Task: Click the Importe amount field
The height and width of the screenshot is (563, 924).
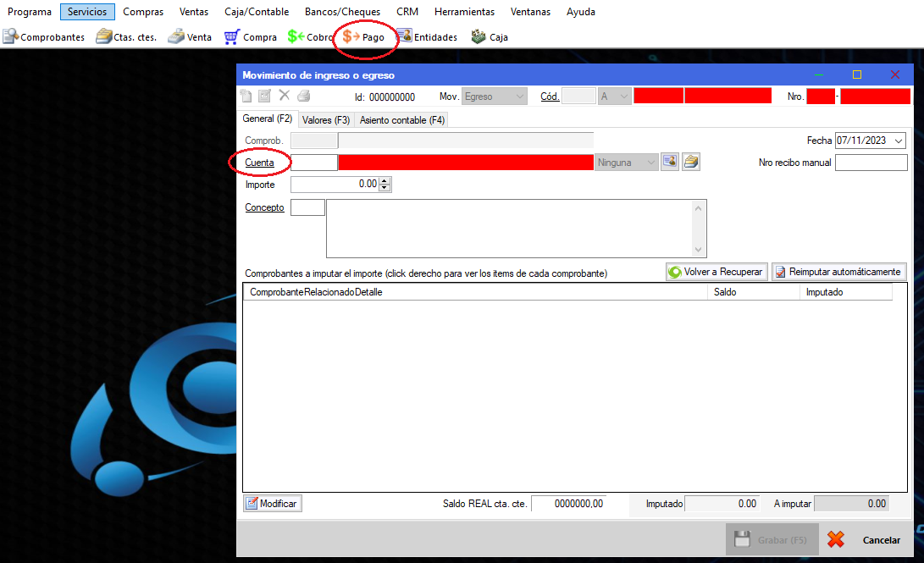Action: click(x=335, y=185)
